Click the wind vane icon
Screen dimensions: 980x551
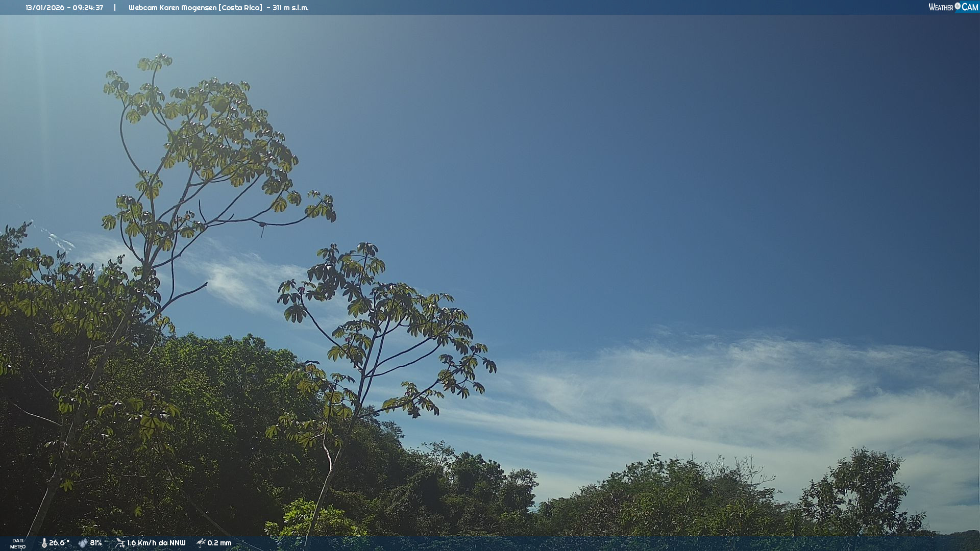click(x=120, y=543)
